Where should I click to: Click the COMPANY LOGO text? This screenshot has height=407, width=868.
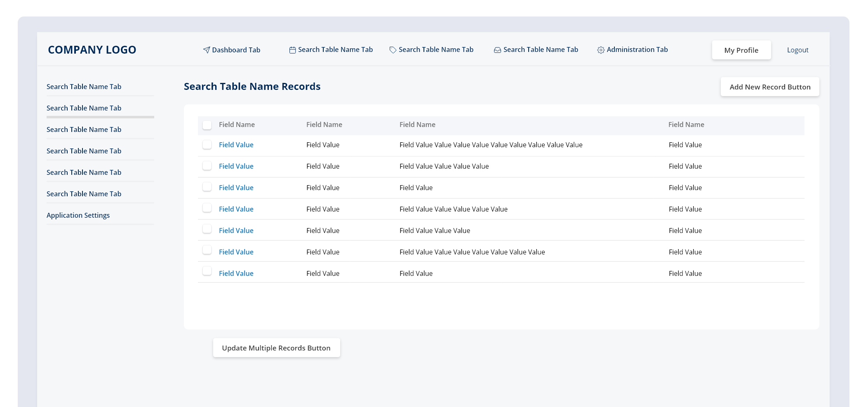coord(92,50)
